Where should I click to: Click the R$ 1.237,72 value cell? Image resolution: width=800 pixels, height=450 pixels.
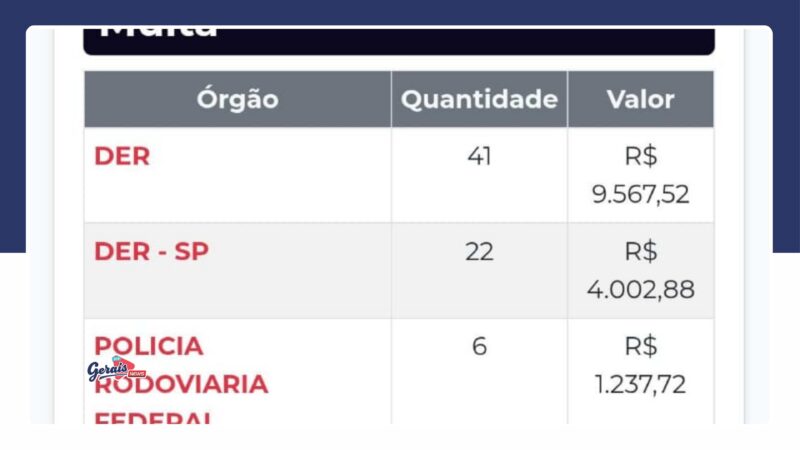641,371
